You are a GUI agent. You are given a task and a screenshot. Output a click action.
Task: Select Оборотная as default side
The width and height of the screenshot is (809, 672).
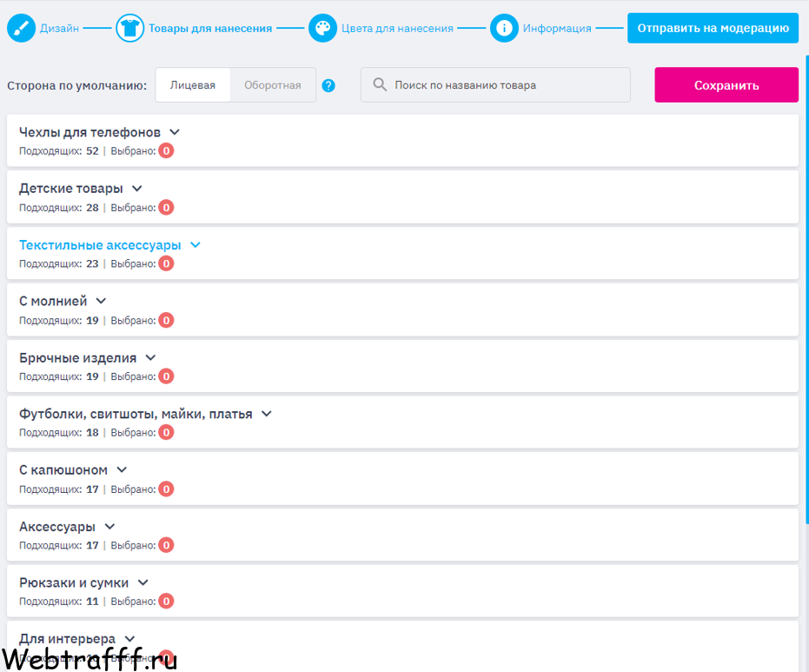273,84
